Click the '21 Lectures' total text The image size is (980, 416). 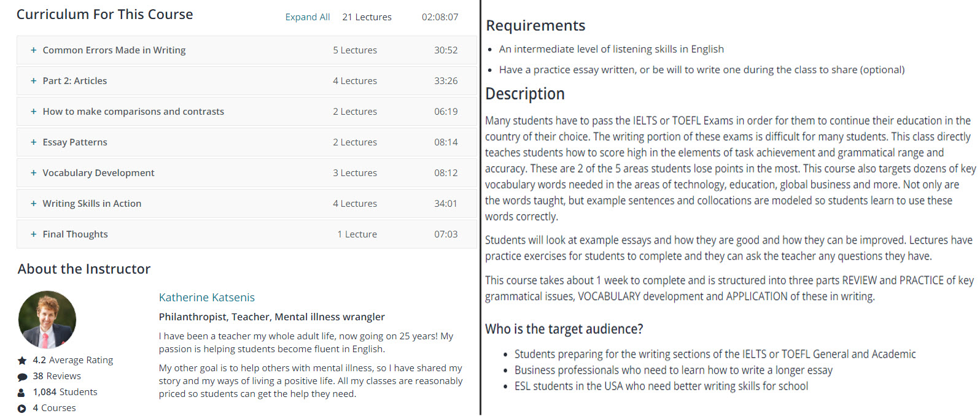[367, 17]
